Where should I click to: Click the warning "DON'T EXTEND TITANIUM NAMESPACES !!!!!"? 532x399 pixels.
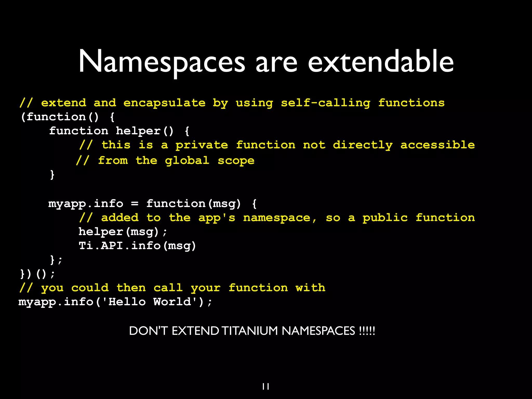tap(252, 331)
